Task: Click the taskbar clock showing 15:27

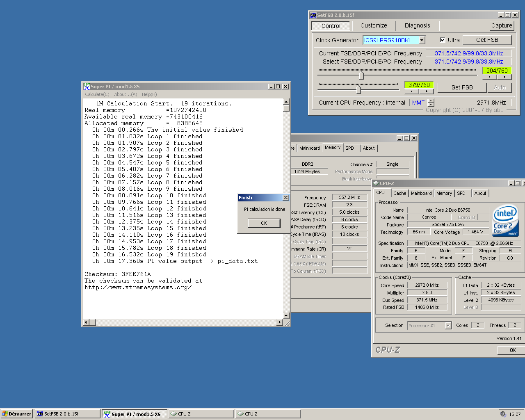Action: point(515,414)
